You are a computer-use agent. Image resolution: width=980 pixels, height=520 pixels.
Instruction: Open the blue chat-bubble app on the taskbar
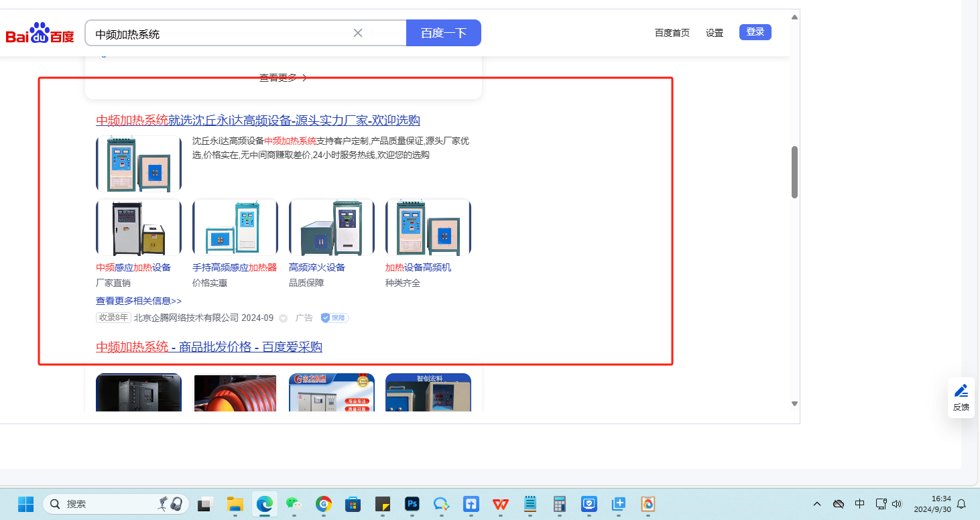tap(442, 504)
